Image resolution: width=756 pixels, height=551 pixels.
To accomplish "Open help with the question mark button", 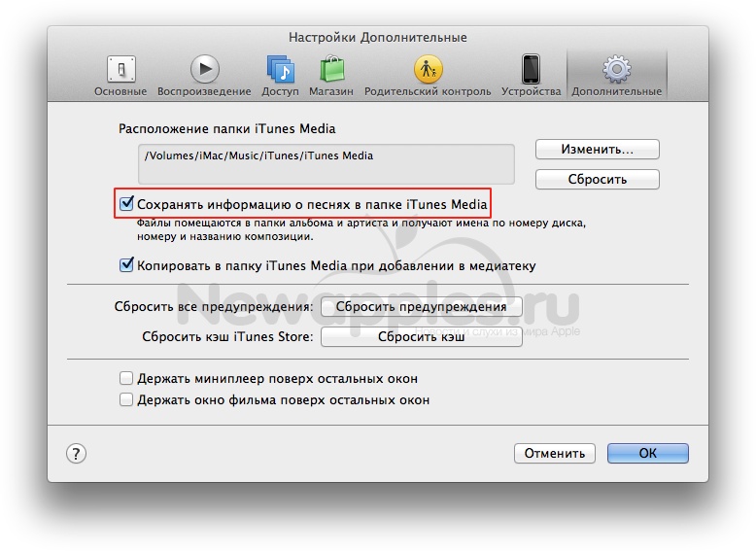I will [77, 453].
